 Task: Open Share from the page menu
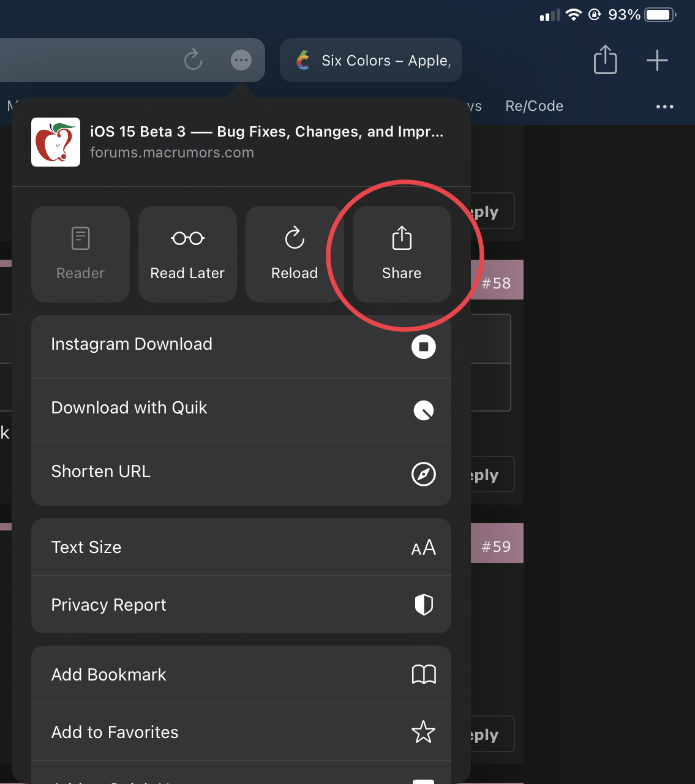coord(402,254)
